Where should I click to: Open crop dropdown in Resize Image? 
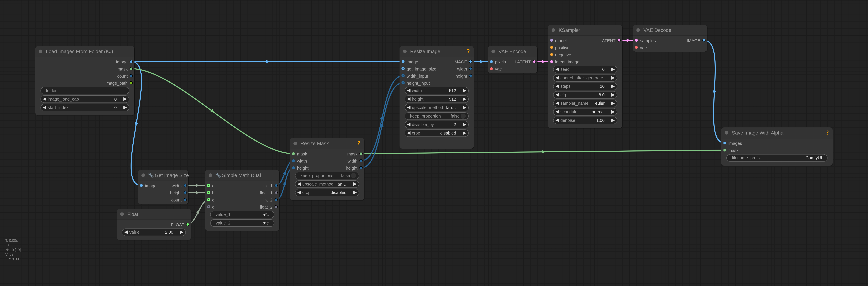pos(436,133)
